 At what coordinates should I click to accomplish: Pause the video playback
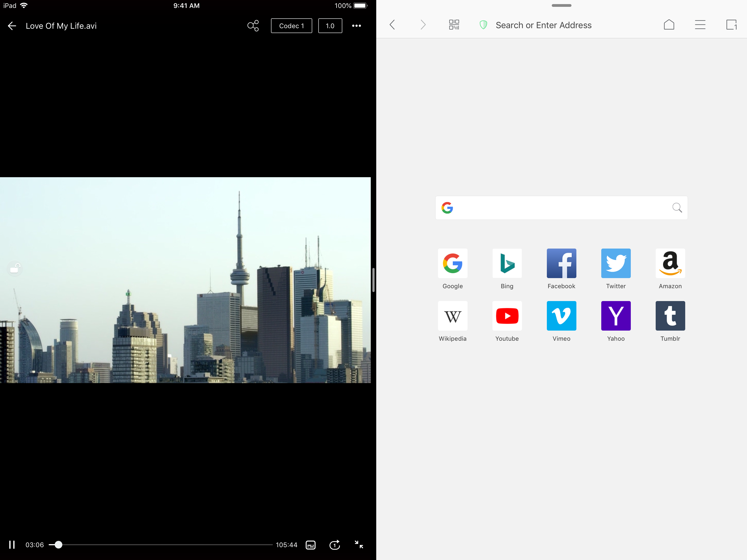pos(12,545)
